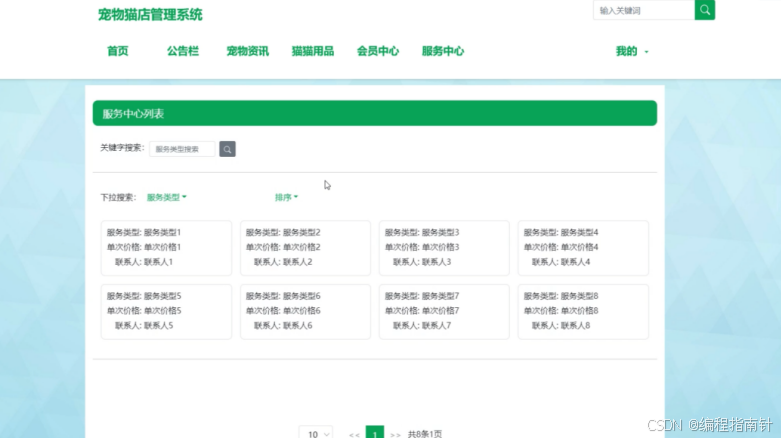
Task: Open the 服务类型8 service card
Action: tap(583, 312)
